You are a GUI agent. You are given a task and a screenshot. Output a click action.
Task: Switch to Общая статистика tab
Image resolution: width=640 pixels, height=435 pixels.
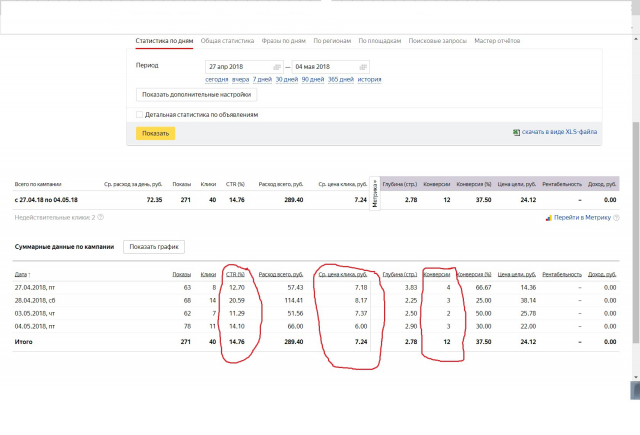(x=227, y=41)
